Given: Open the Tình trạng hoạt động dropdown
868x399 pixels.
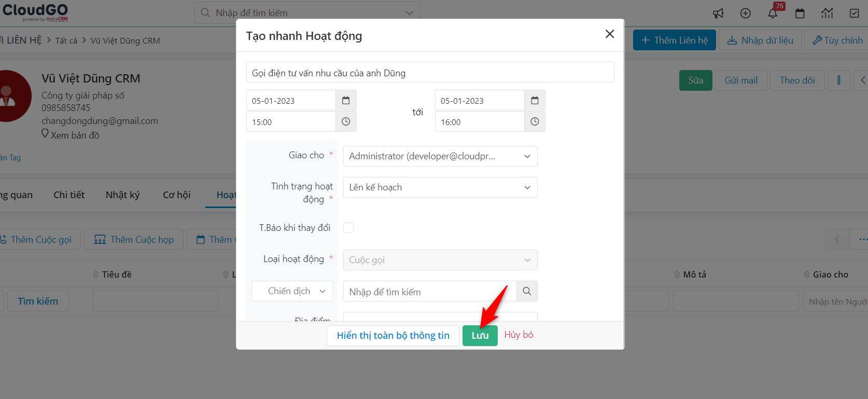Looking at the screenshot, I should click(440, 187).
